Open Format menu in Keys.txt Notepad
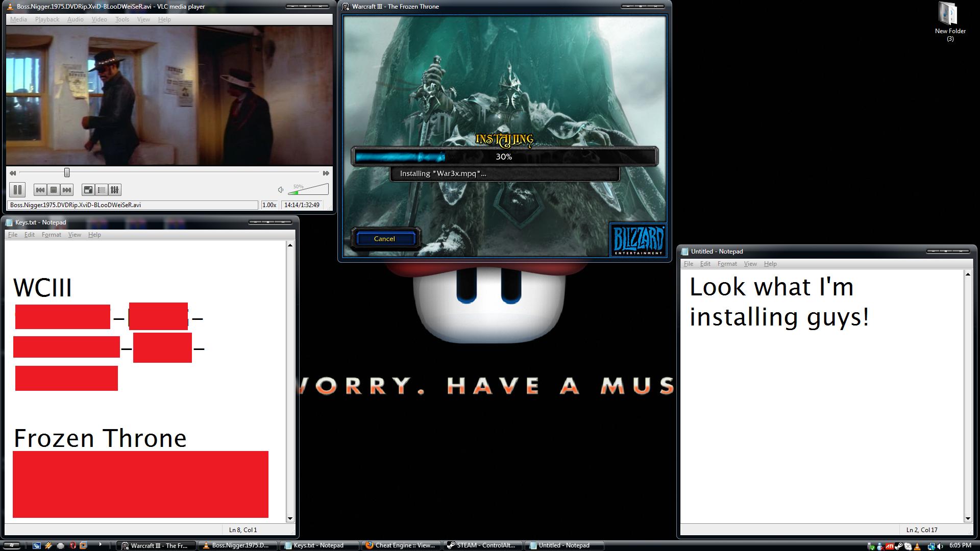Screen dimensions: 980x551 pos(51,235)
